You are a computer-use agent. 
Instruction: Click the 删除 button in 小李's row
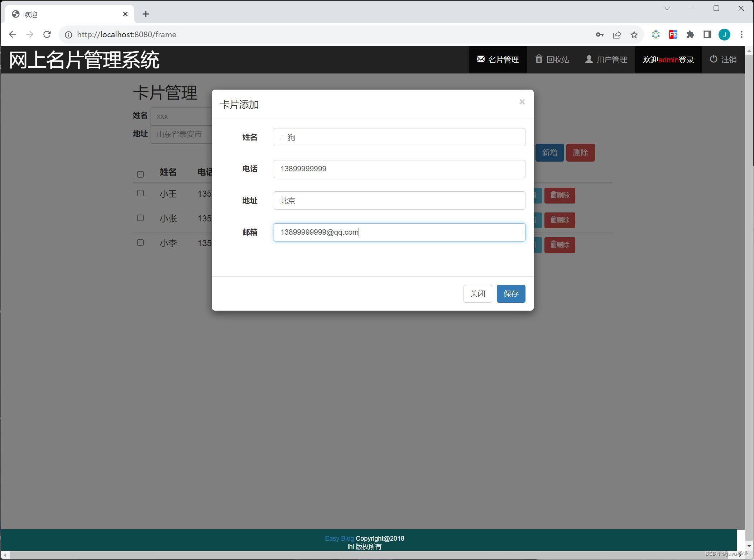click(x=560, y=245)
